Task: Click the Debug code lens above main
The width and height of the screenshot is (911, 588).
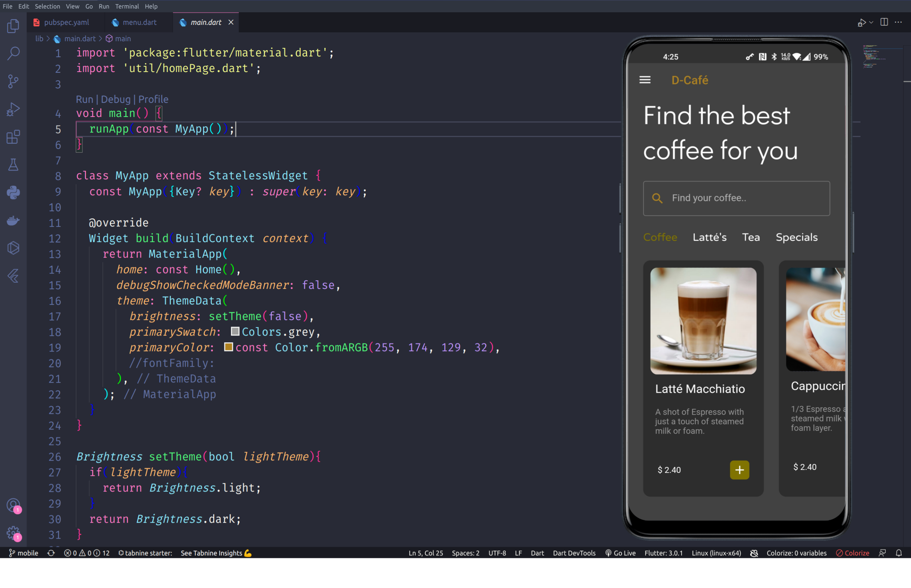Action: point(116,99)
